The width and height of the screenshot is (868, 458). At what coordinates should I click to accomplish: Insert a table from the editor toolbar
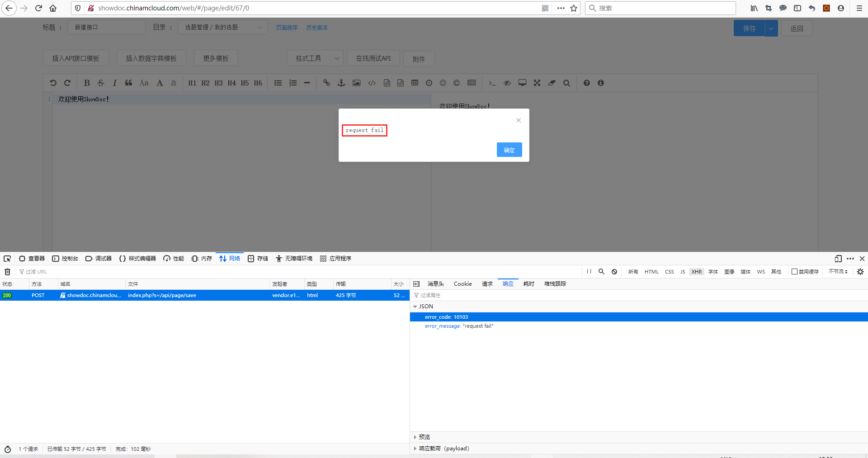[x=415, y=83]
